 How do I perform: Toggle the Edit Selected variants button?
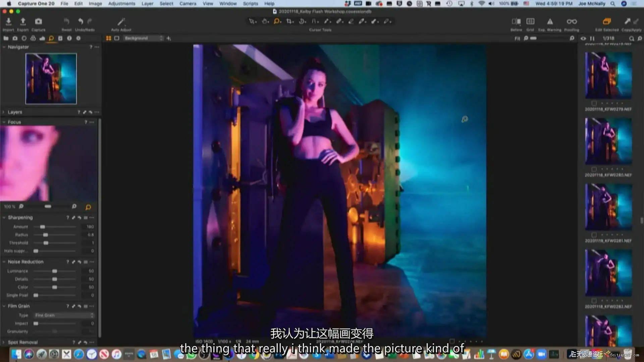point(606,22)
